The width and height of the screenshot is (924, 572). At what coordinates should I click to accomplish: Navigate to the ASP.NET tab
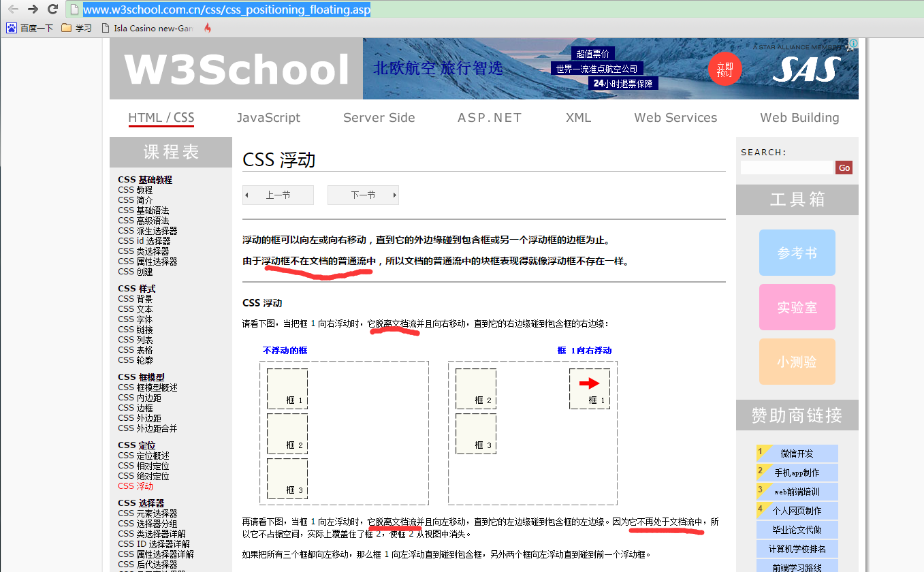489,118
